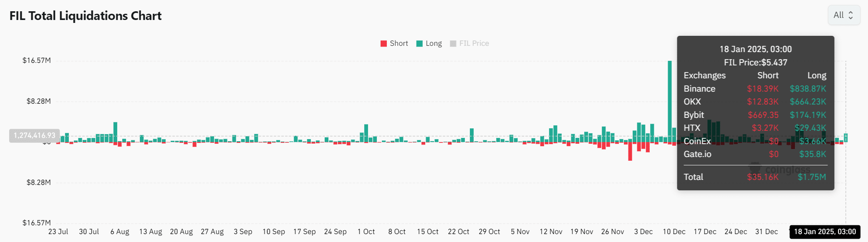Select the tall green bar above 6 Aug
Image resolution: width=868 pixels, height=242 pixels.
[x=116, y=132]
